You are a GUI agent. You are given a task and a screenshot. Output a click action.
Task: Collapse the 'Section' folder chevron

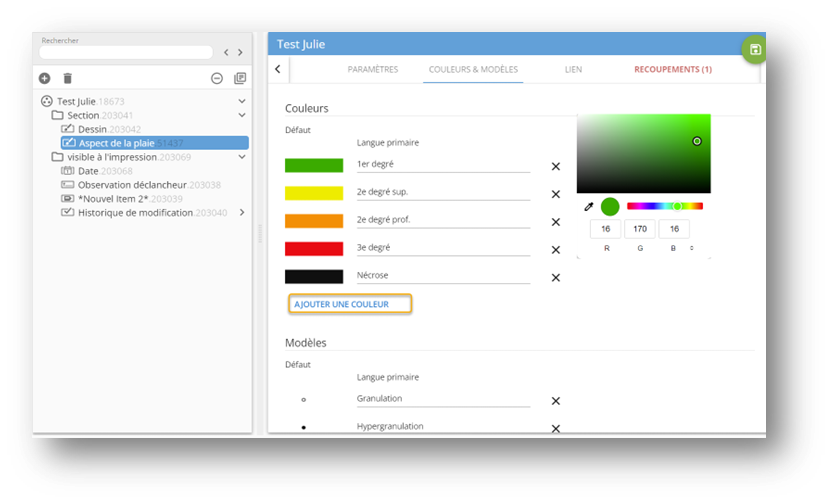pos(241,115)
